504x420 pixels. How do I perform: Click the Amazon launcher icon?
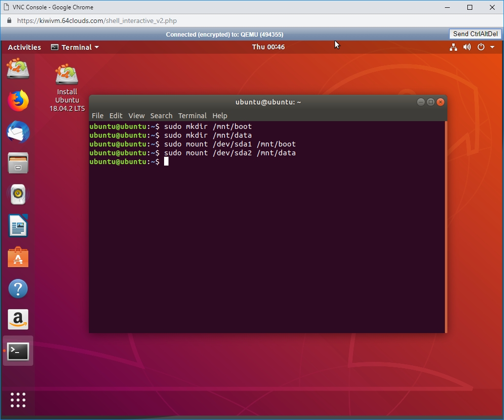tap(18, 320)
